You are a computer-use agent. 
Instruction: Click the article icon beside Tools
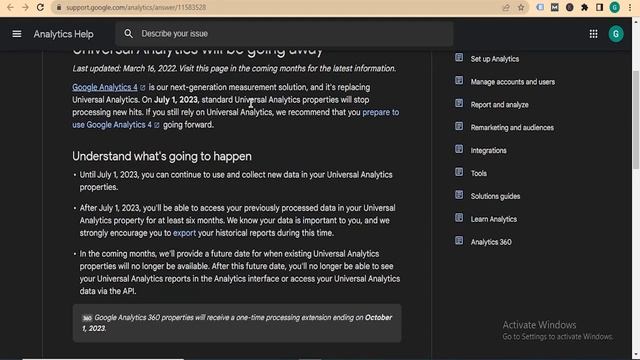(459, 172)
